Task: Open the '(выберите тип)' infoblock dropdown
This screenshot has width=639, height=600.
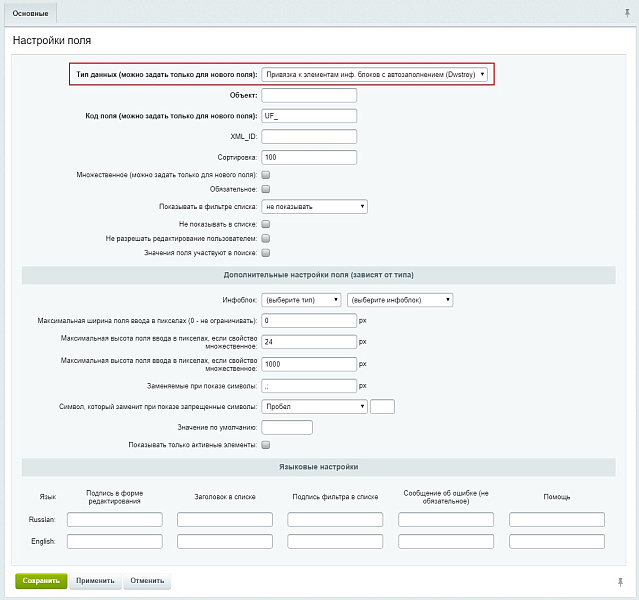Action: 301,300
